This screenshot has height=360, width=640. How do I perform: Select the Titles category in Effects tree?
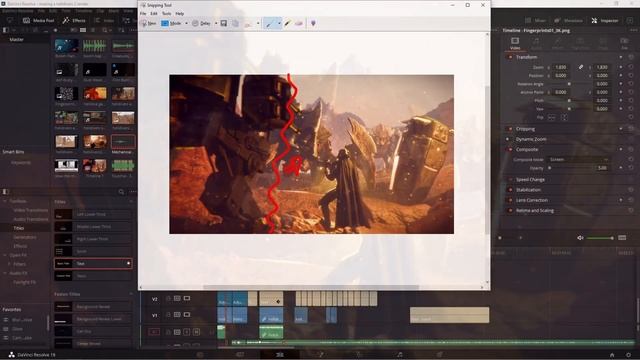[x=18, y=228]
